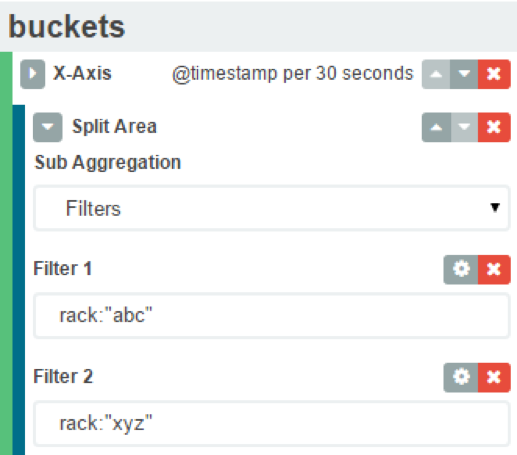Click the Split Area label
Viewport: 517px width, 455px height.
coord(114,126)
